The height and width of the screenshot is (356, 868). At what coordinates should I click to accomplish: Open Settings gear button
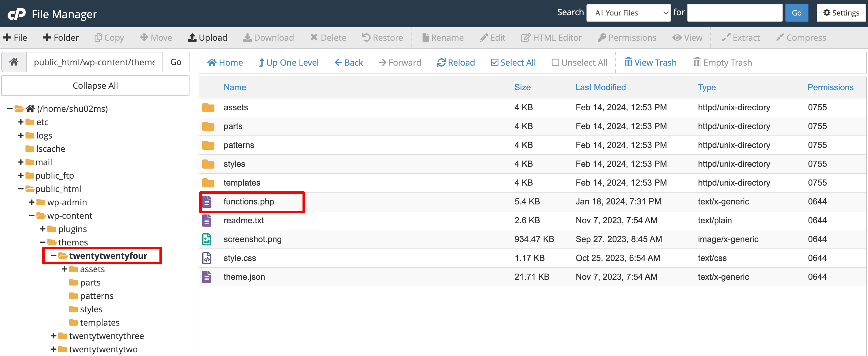pyautogui.click(x=841, y=13)
